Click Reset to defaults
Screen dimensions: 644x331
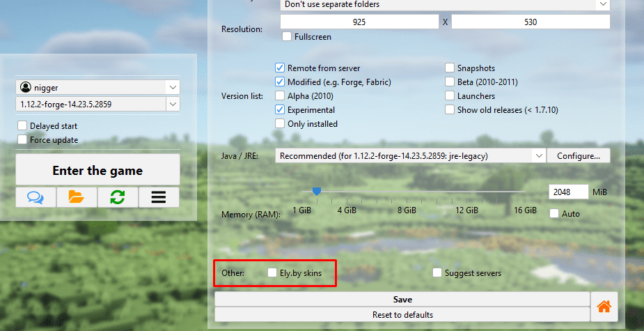coord(402,315)
